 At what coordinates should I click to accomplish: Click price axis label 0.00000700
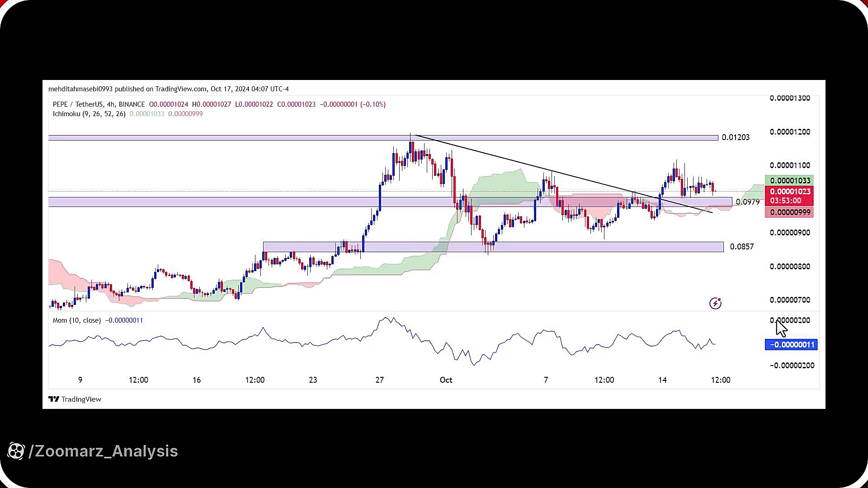point(790,300)
